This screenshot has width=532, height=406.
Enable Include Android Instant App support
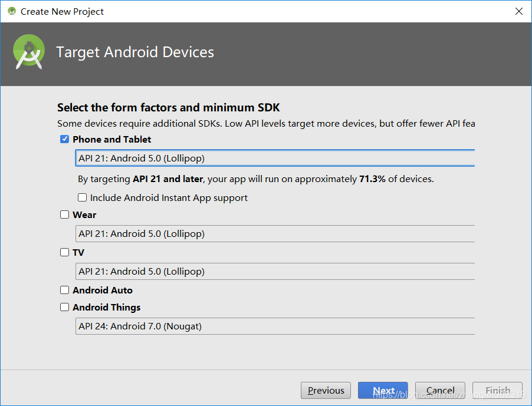(x=82, y=197)
